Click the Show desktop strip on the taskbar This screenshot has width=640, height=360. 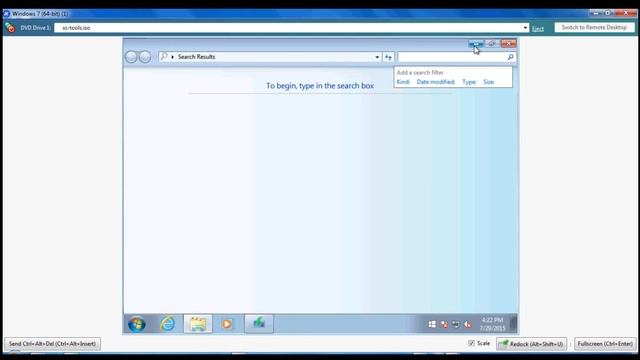point(514,324)
